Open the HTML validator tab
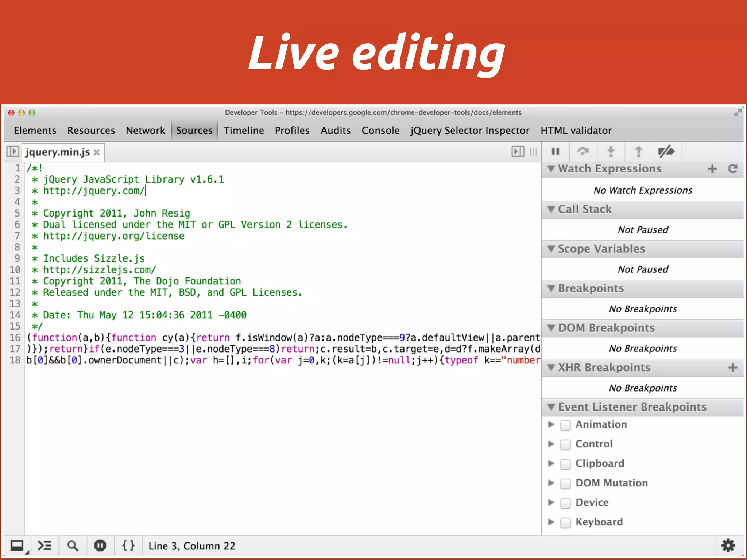The width and height of the screenshot is (747, 560). click(576, 131)
